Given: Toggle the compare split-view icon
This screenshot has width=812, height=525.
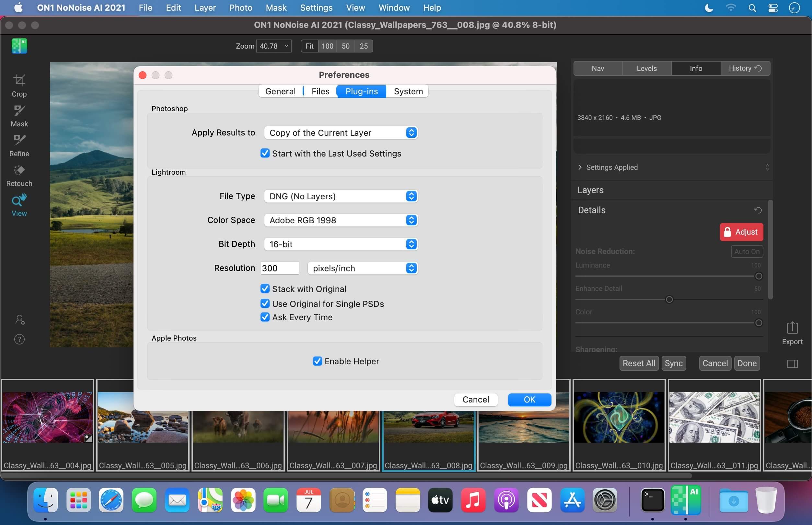Looking at the screenshot, I should (792, 364).
